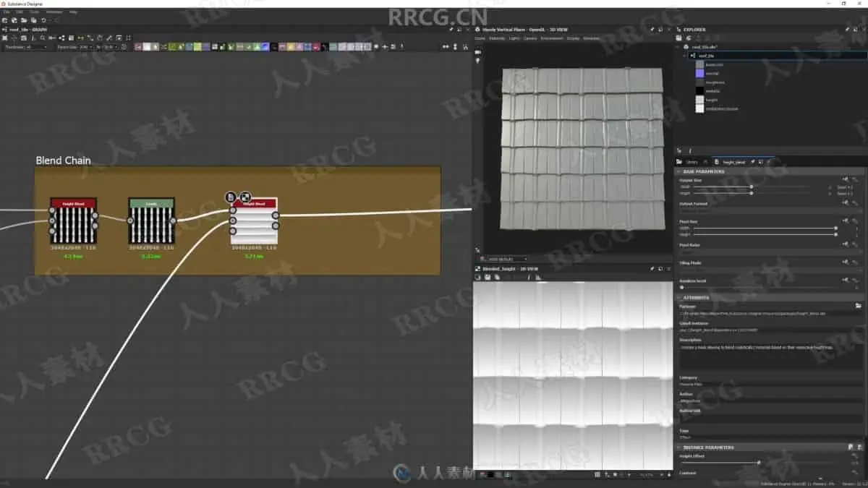Image resolution: width=868 pixels, height=488 pixels.
Task: Click the Output Size Width slider
Action: tap(752, 187)
